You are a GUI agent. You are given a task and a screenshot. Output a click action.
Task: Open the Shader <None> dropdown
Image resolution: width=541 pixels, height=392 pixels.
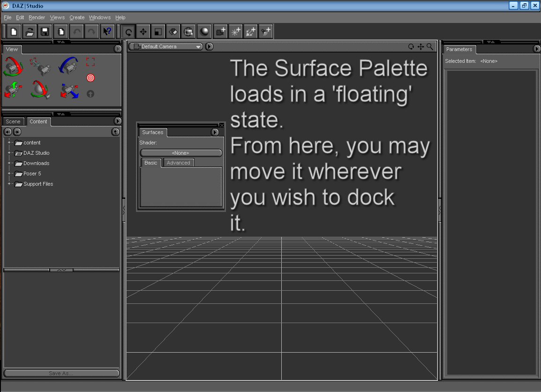pos(180,153)
